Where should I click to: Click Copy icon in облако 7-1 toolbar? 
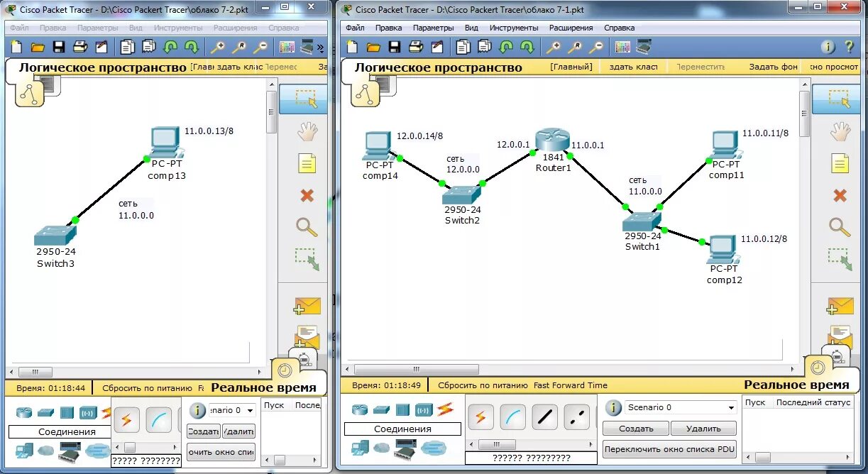[x=463, y=48]
